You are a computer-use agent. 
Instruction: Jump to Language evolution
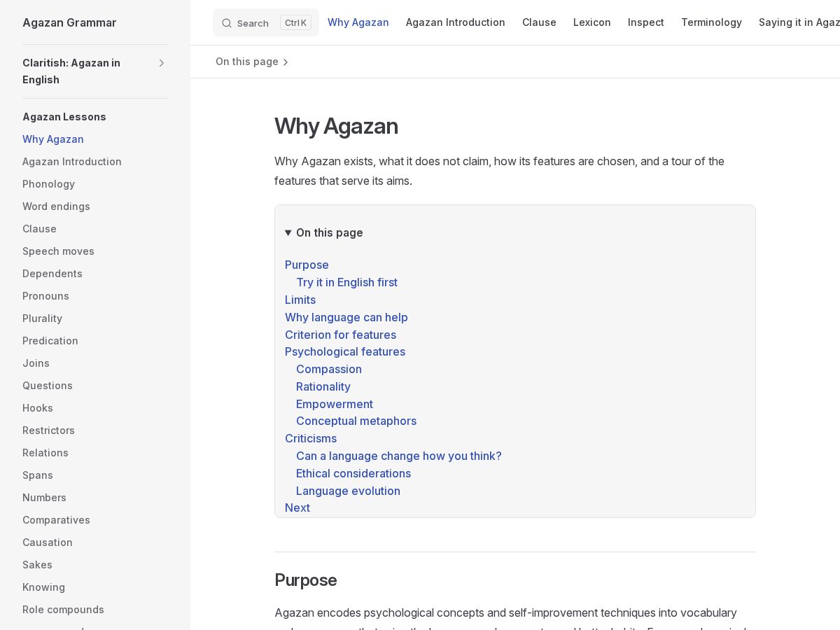click(x=348, y=491)
